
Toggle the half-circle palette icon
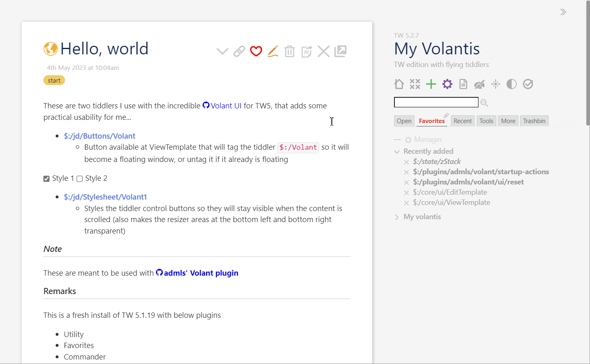511,84
